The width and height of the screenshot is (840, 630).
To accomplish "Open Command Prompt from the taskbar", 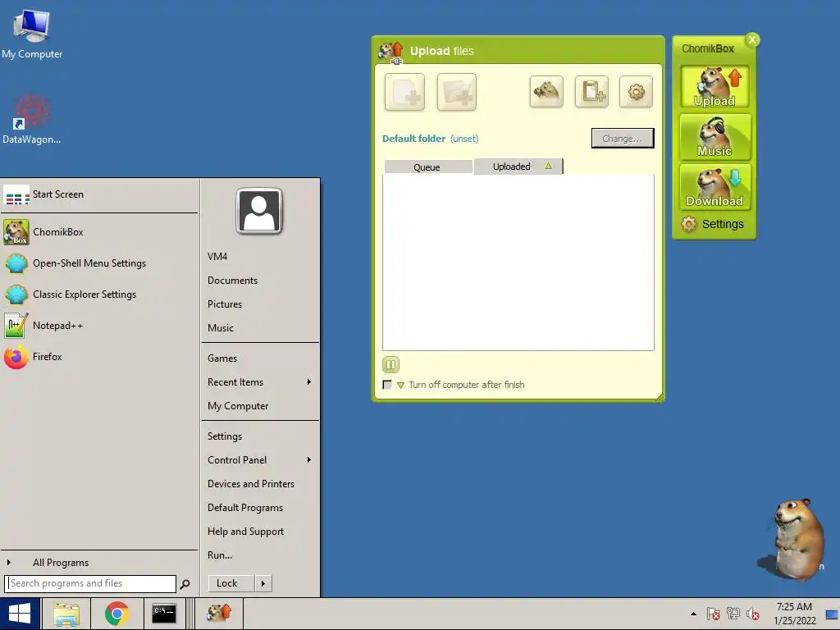I will tap(164, 614).
